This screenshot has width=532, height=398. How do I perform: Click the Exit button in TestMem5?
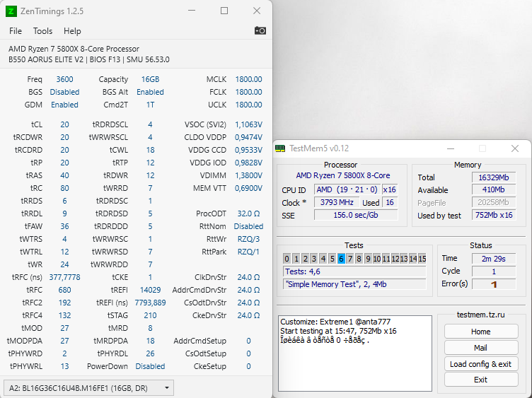(x=481, y=380)
